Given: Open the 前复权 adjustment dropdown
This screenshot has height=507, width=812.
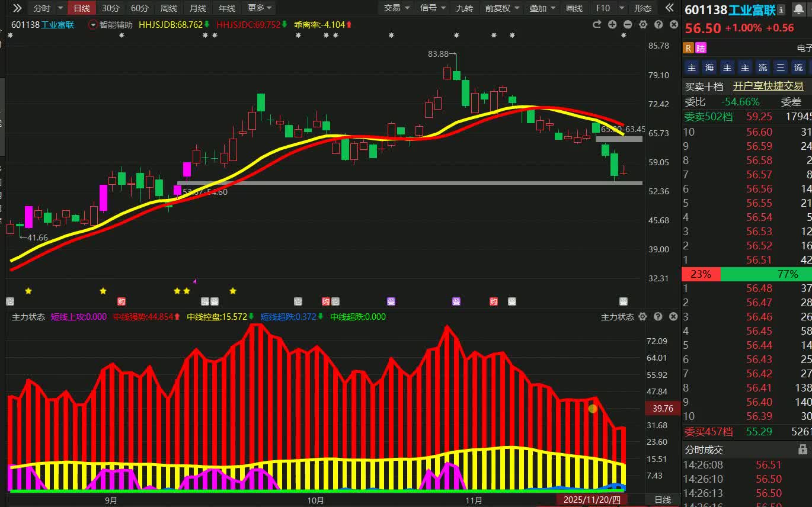Looking at the screenshot, I should [x=502, y=8].
